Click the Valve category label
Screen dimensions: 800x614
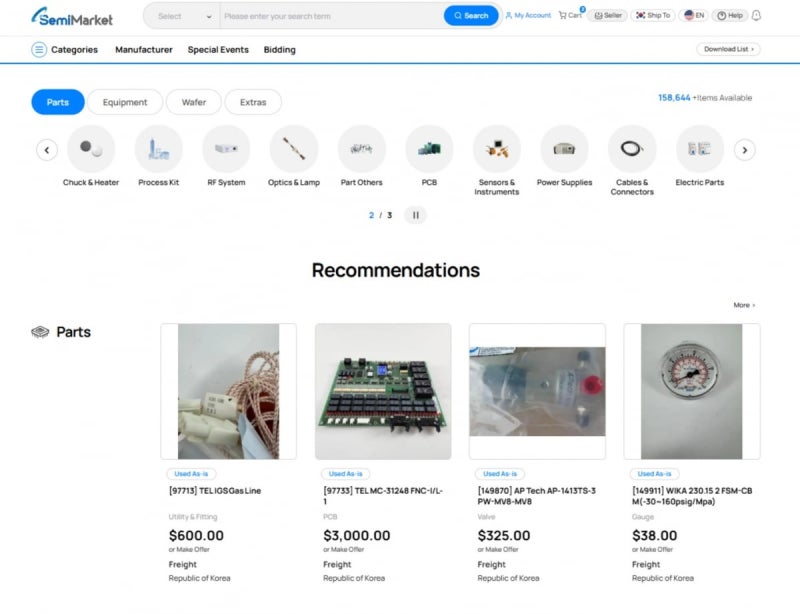(x=486, y=517)
